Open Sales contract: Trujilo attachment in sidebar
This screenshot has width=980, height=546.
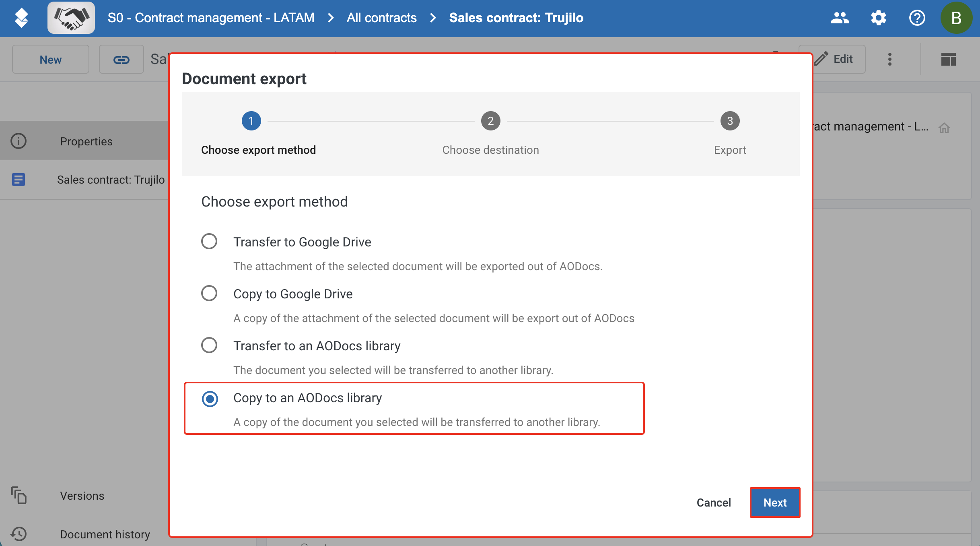pos(84,180)
